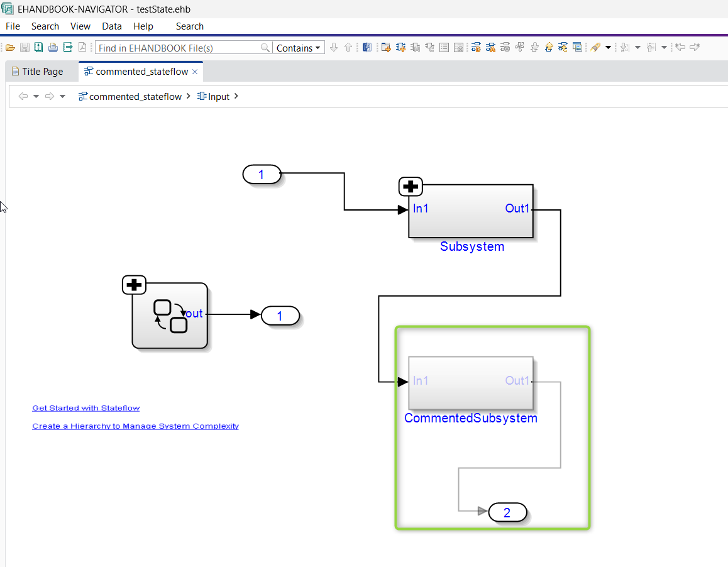The width and height of the screenshot is (728, 567).
Task: Select the CommentedSubsystem block
Action: (x=471, y=383)
